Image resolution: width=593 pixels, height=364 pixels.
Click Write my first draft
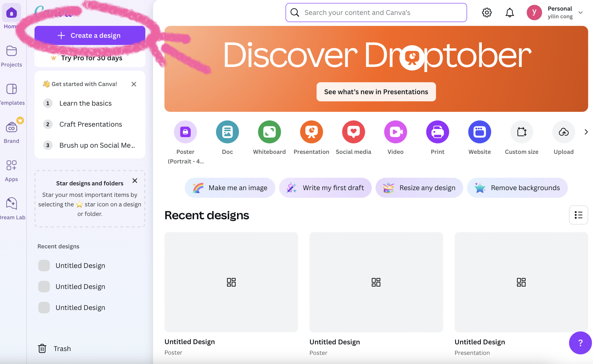(x=325, y=188)
